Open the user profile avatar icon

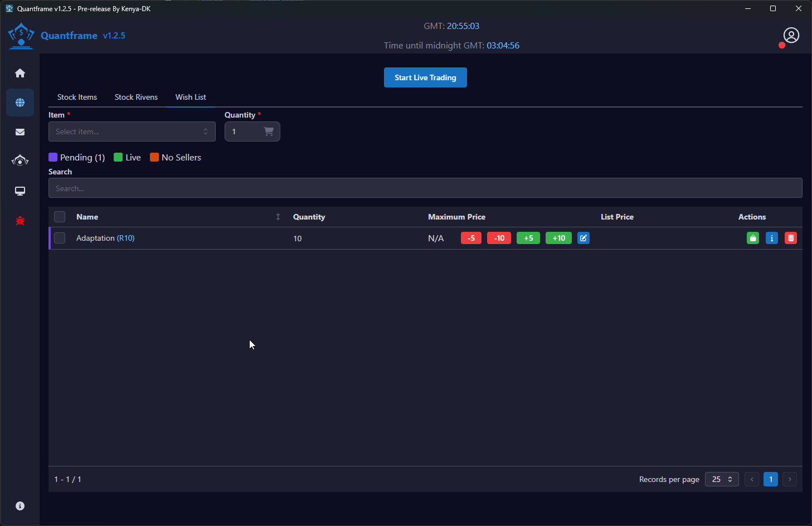(791, 35)
